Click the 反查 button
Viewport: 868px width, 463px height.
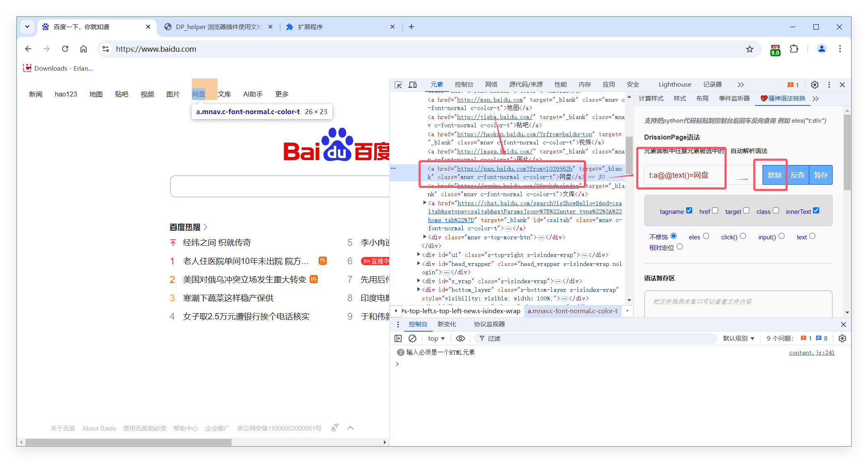click(797, 175)
